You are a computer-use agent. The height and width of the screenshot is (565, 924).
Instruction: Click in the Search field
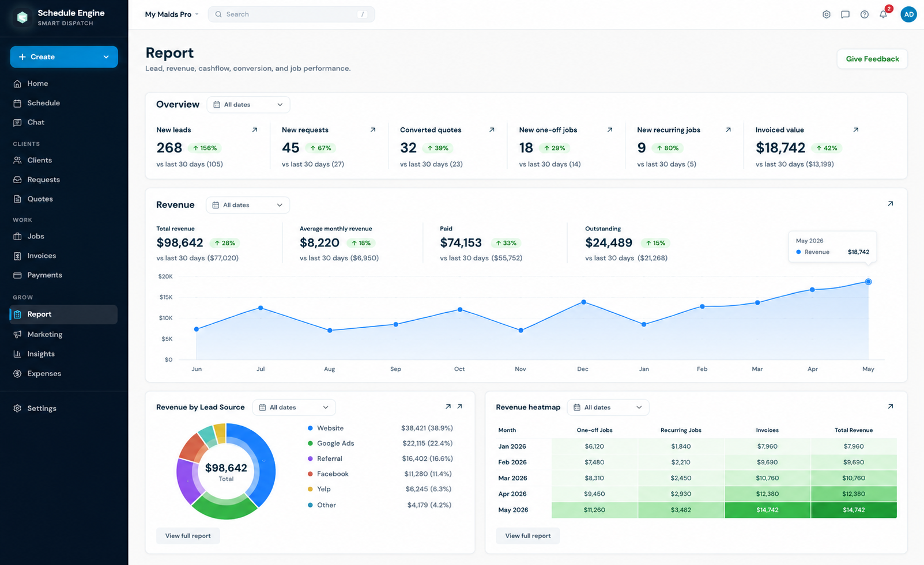coord(292,14)
